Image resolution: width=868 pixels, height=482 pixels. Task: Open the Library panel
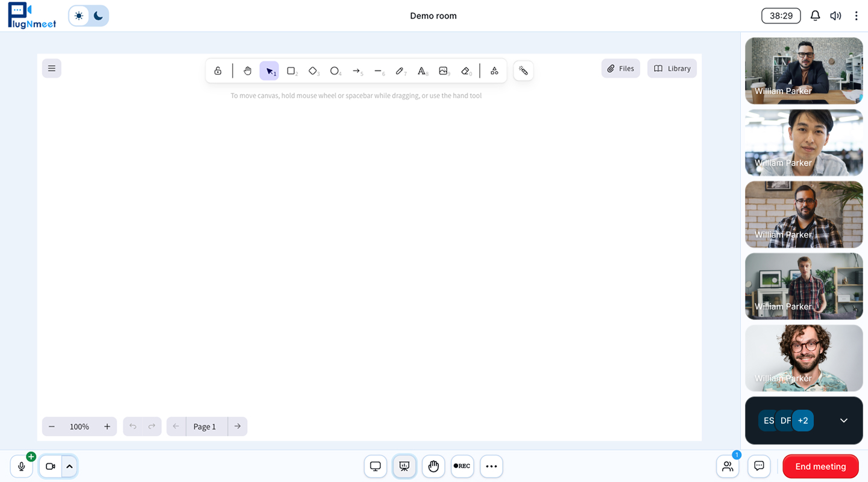[671, 68]
